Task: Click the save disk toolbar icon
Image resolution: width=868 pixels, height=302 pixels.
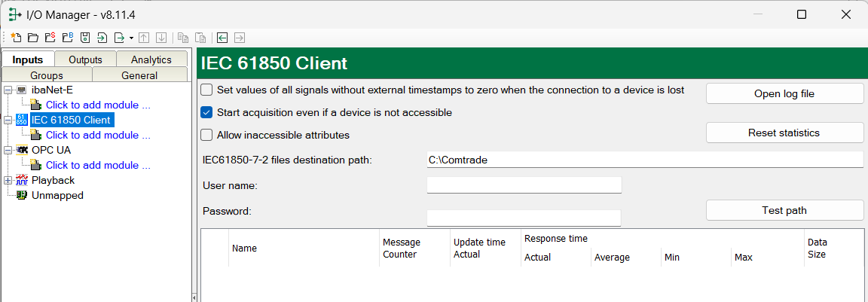Action: pyautogui.click(x=85, y=38)
